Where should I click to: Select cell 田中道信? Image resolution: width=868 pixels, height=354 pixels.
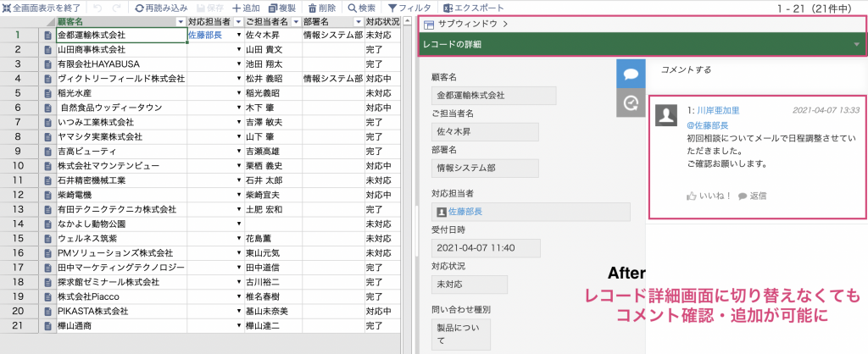274,268
